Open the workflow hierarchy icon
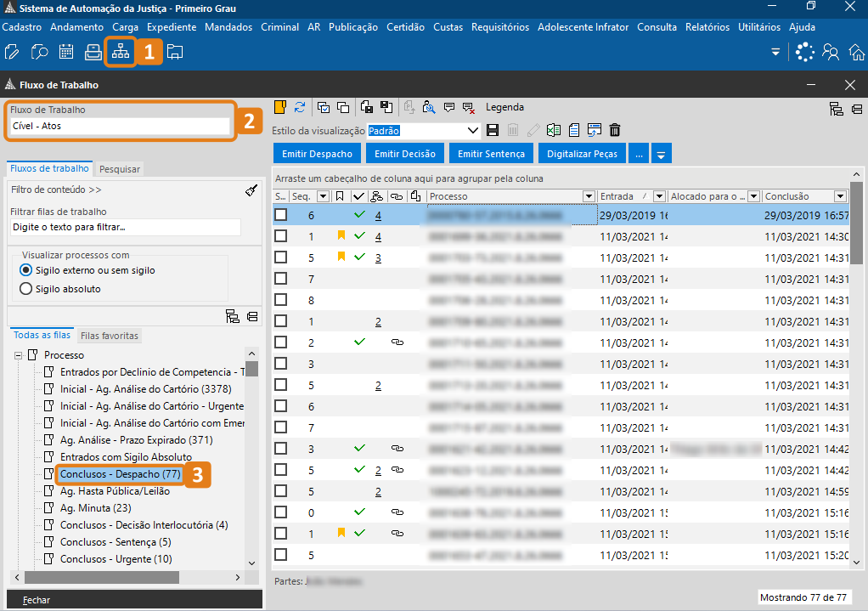The image size is (868, 611). coord(120,52)
